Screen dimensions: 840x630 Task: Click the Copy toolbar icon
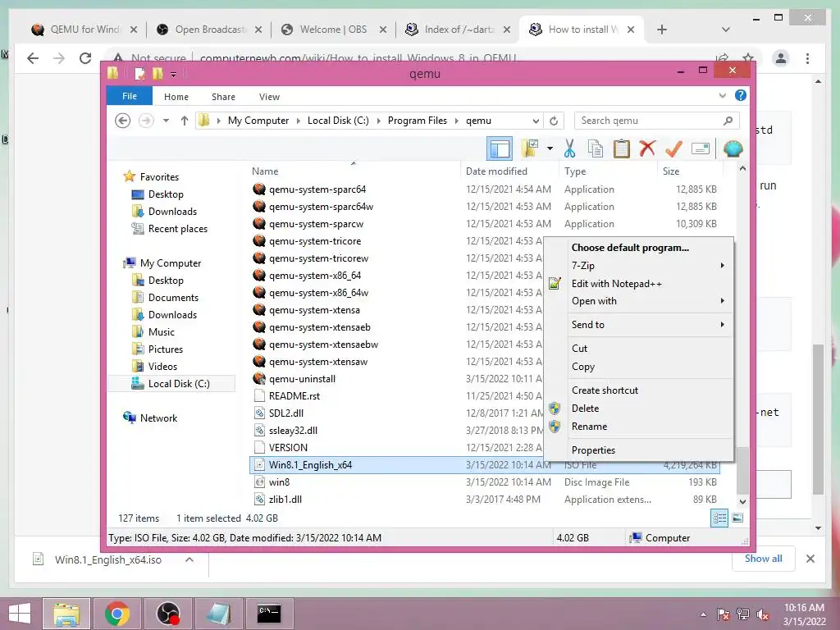pos(596,148)
